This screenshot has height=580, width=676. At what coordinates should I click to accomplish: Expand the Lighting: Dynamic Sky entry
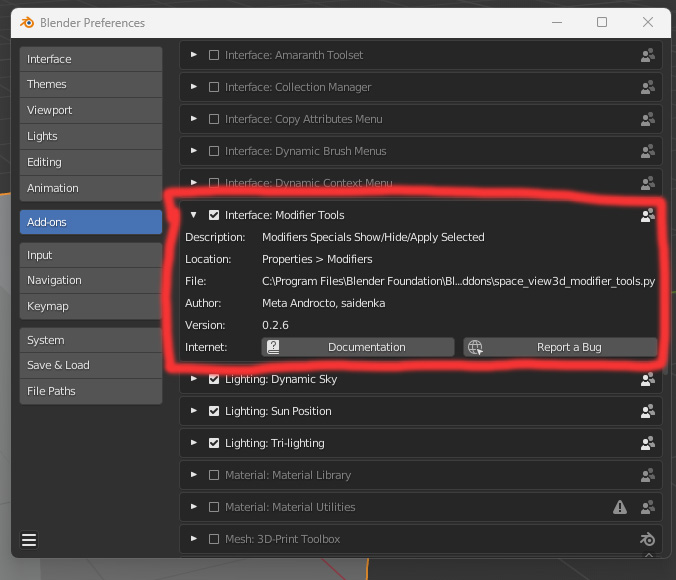point(194,379)
